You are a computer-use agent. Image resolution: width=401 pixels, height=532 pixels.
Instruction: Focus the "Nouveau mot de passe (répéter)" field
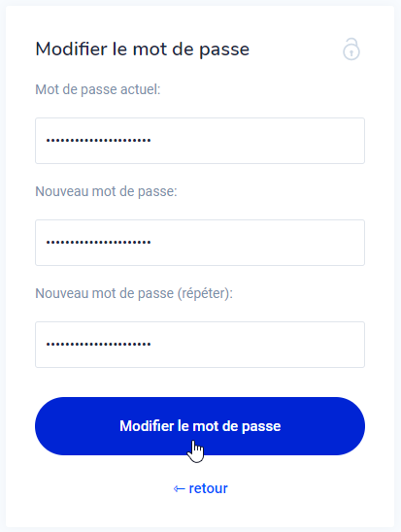pos(200,345)
